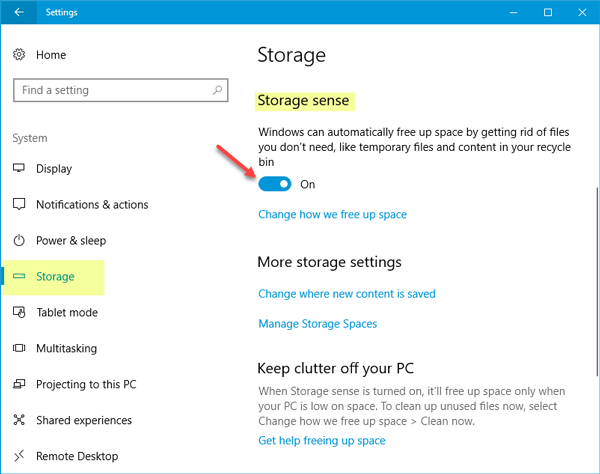Click the Remote Desktop icon
This screenshot has width=600, height=474.
[19, 457]
